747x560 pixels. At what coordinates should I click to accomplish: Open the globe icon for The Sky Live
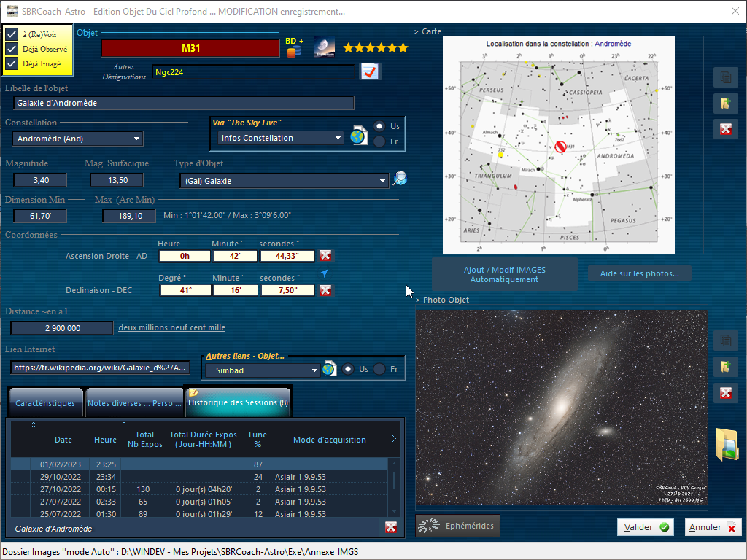pos(358,136)
